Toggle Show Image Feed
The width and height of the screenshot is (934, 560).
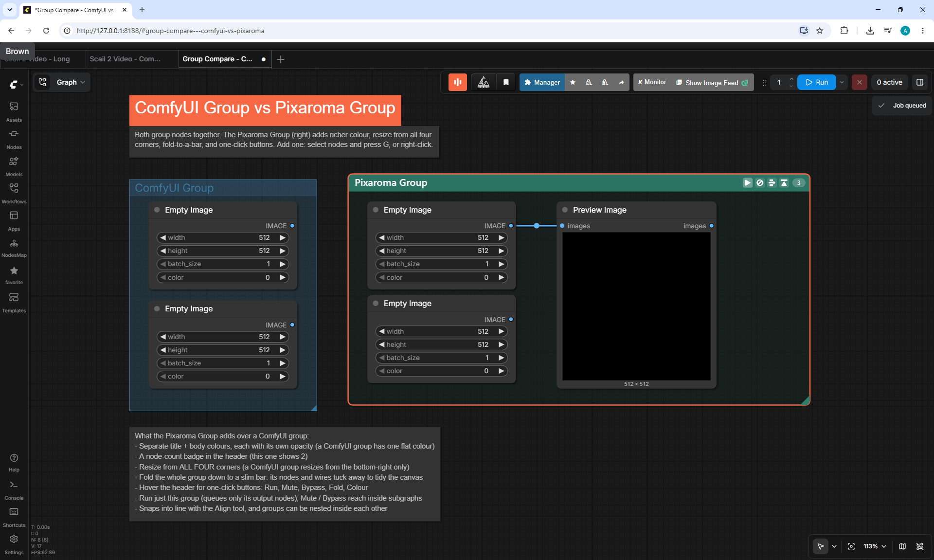click(x=712, y=83)
